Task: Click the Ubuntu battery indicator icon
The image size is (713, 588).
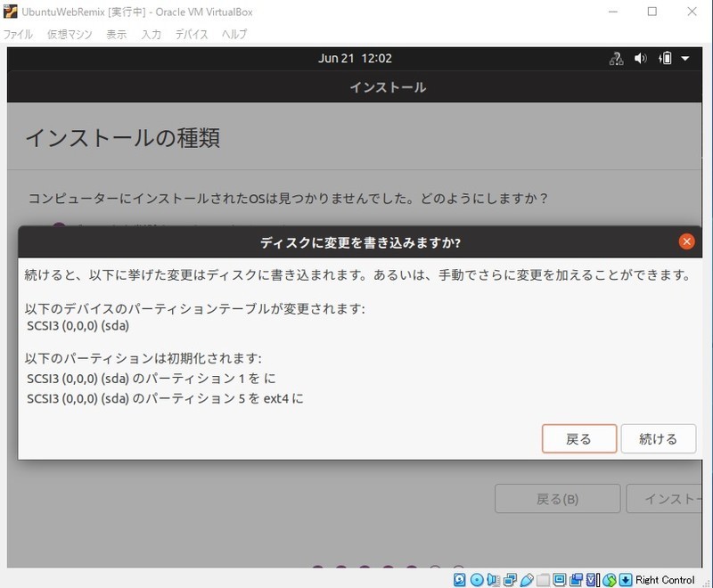Action: point(665,58)
